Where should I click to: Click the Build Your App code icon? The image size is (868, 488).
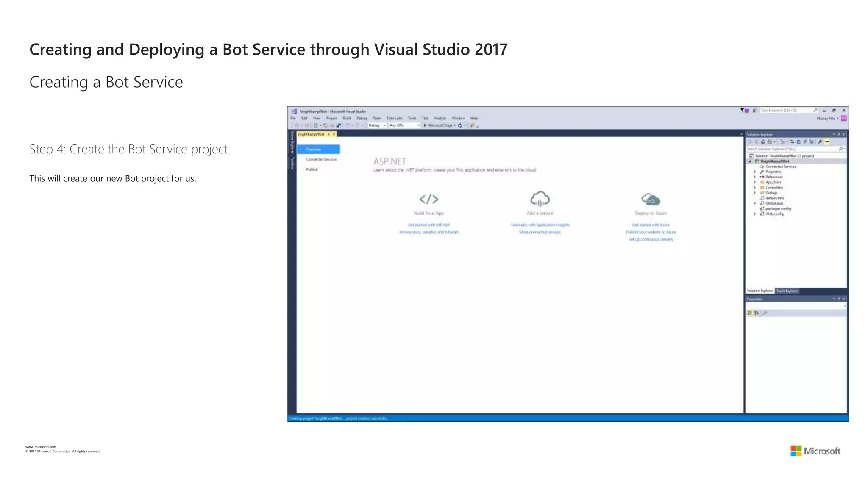click(428, 199)
